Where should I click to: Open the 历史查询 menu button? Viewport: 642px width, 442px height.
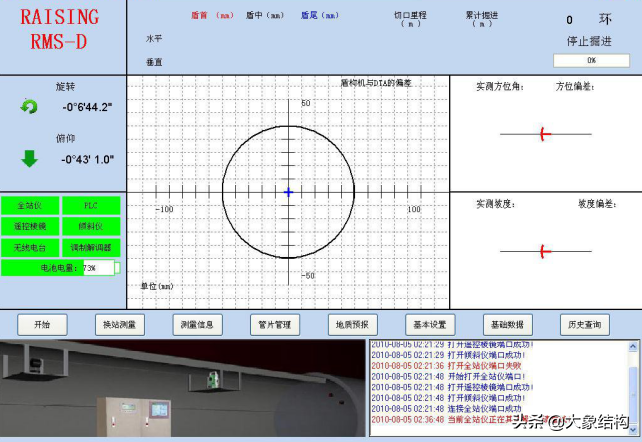pos(586,324)
